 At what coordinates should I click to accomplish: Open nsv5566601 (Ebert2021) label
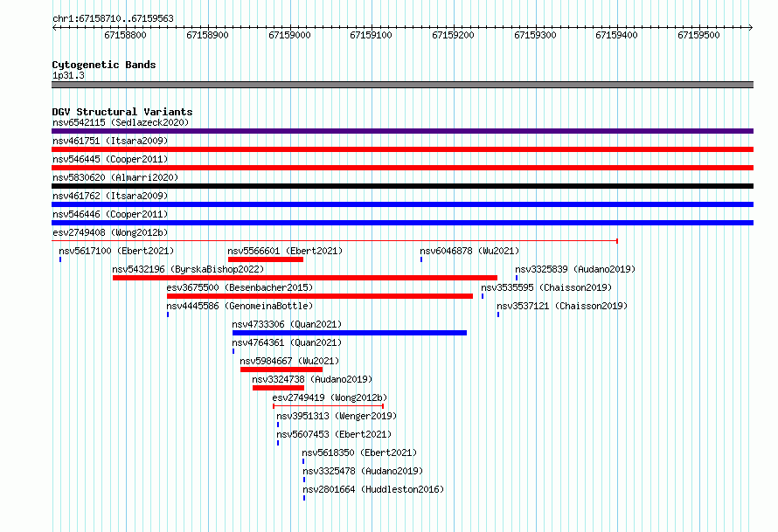[x=285, y=251]
